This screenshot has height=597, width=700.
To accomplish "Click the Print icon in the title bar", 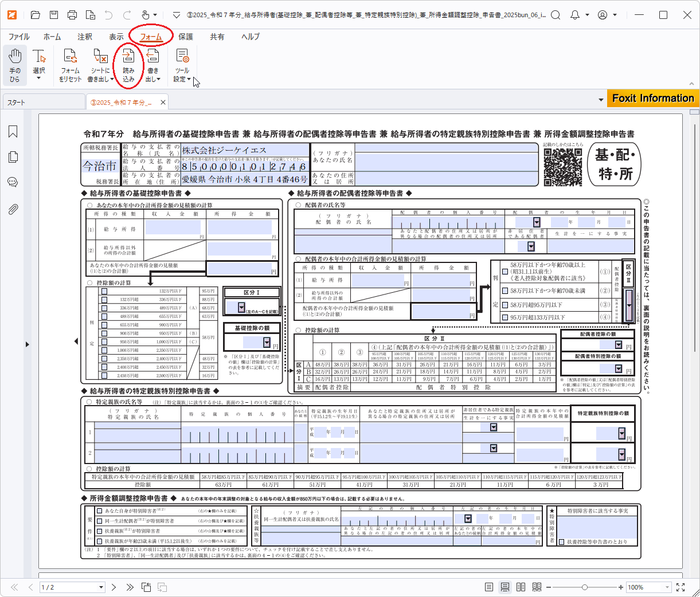I will [72, 15].
